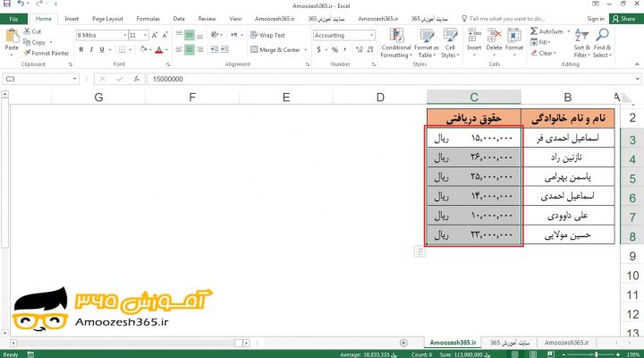Adjust the zoom slider in status bar

coord(596,354)
